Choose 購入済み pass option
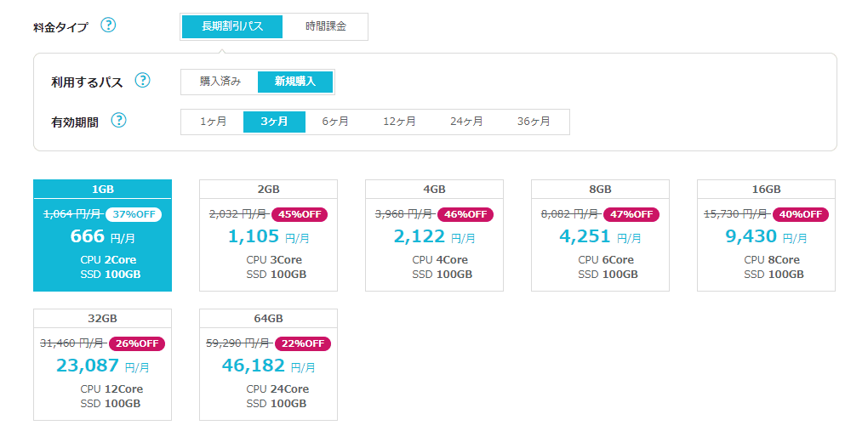Viewport: 868px width, 431px height. pos(220,82)
